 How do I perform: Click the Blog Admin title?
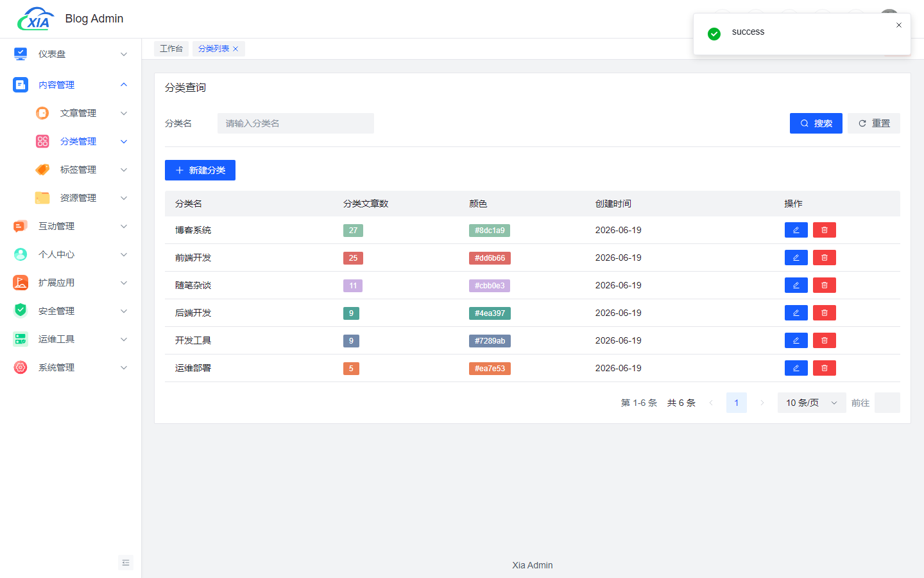pyautogui.click(x=94, y=19)
